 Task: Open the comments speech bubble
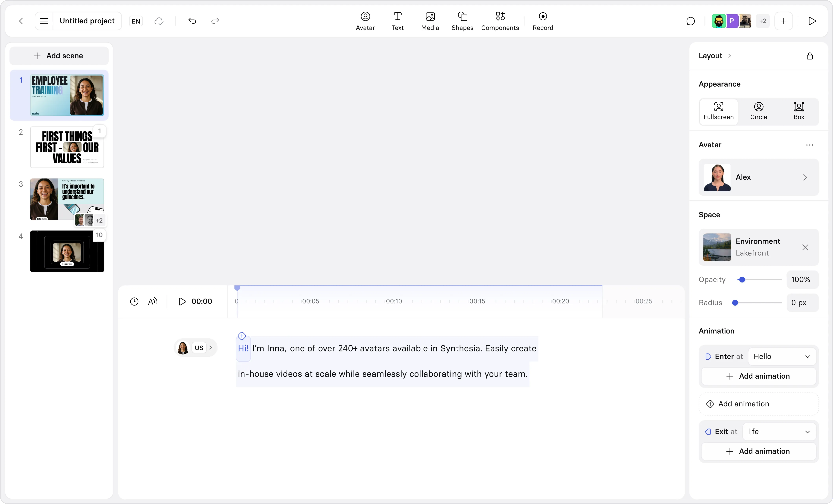pyautogui.click(x=690, y=21)
